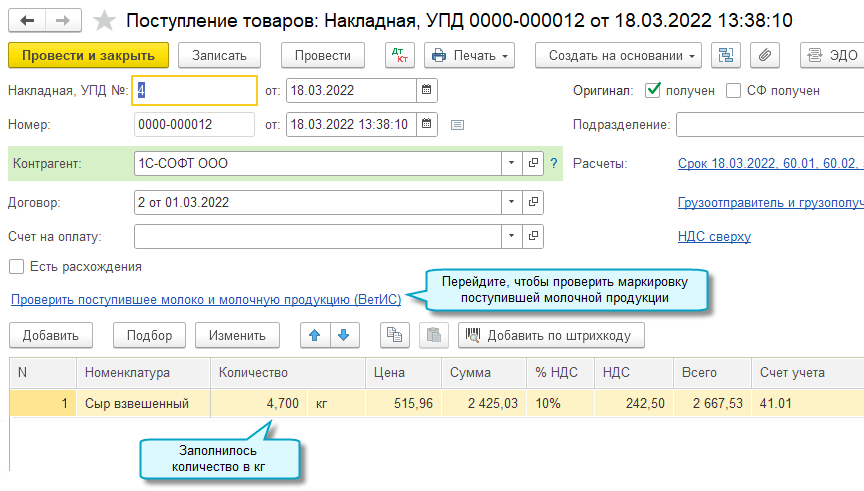Go back with the left arrow button
The image size is (864, 491).
[26, 21]
